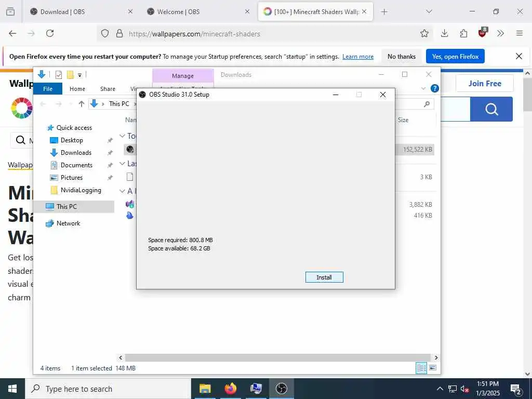532x399 pixels.
Task: Reload the current page
Action: click(x=50, y=33)
